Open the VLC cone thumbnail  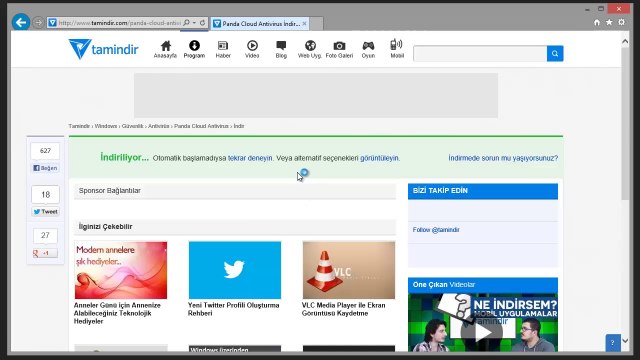(349, 270)
